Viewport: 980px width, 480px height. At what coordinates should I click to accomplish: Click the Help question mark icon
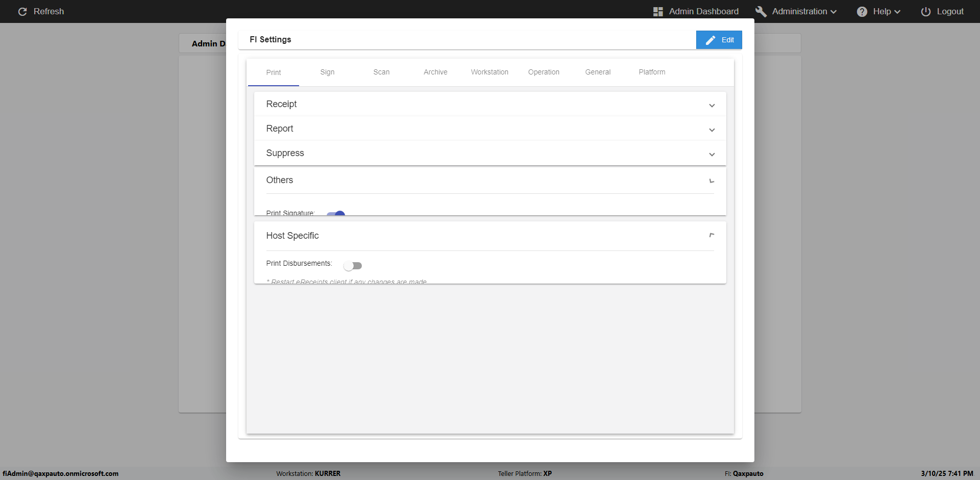coord(862,11)
